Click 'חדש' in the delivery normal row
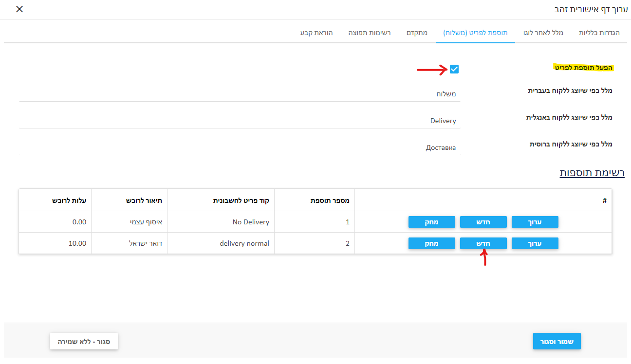Screen dimensions: 631x364 483,243
